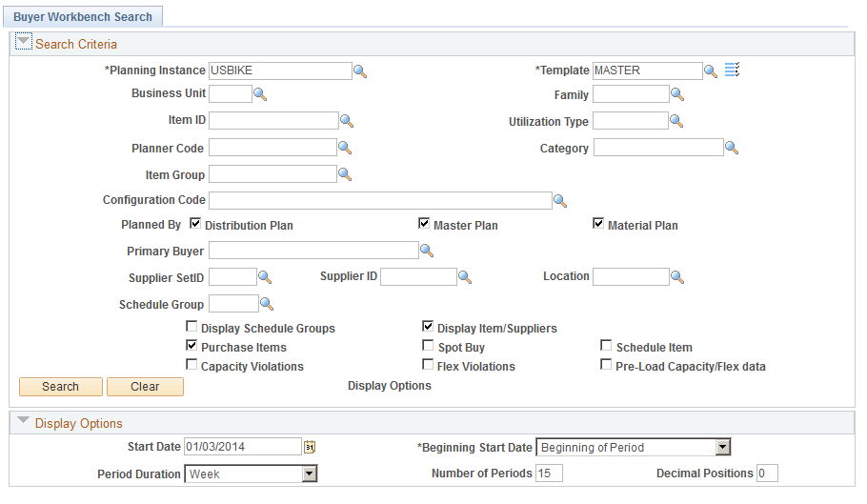Collapse the Search Criteria section
867x504 pixels.
pos(23,42)
